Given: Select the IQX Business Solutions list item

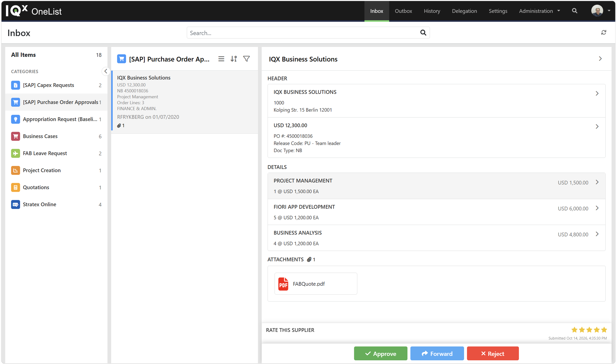Looking at the screenshot, I should click(185, 102).
